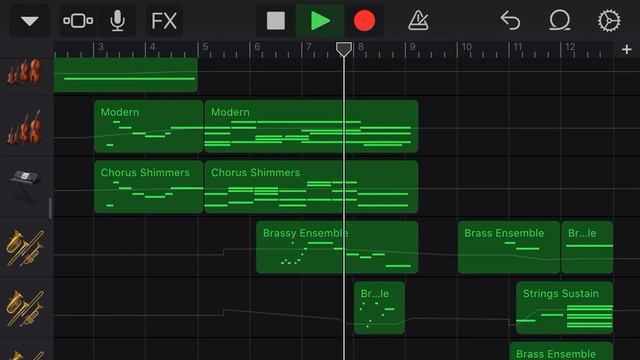Undo the last action
The width and height of the screenshot is (640, 360).
coord(510,21)
